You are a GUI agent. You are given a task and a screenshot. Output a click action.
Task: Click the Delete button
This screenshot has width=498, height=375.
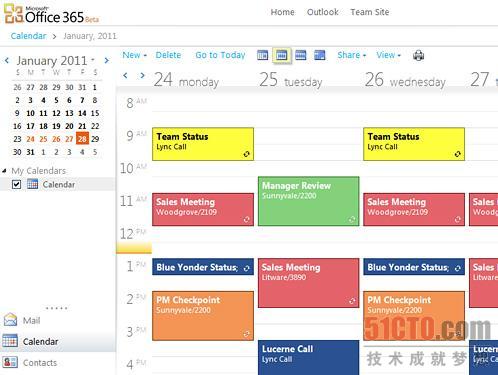[168, 55]
